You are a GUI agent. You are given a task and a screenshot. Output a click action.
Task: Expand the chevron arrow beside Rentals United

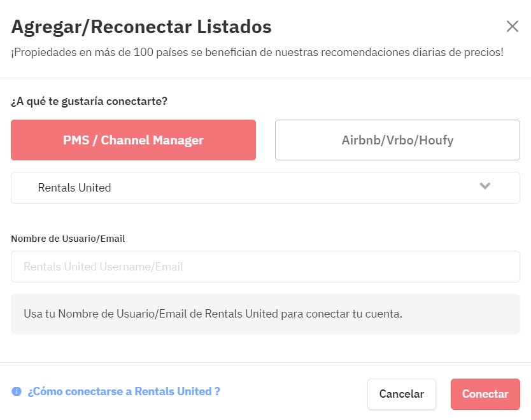(485, 186)
